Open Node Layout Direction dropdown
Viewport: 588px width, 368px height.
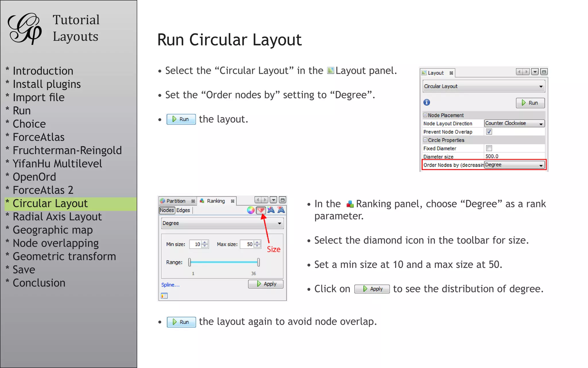[514, 123]
